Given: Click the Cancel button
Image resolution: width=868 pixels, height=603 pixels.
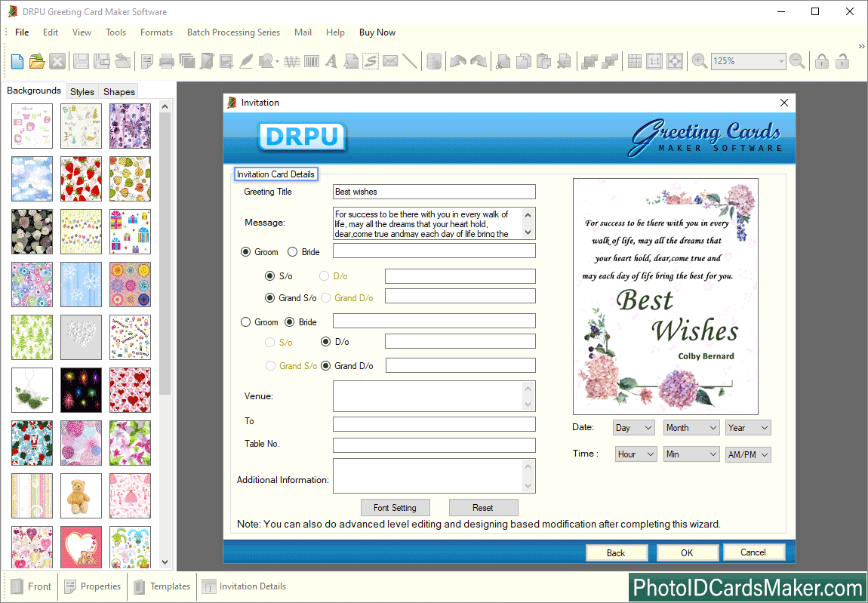Looking at the screenshot, I should pyautogui.click(x=753, y=552).
